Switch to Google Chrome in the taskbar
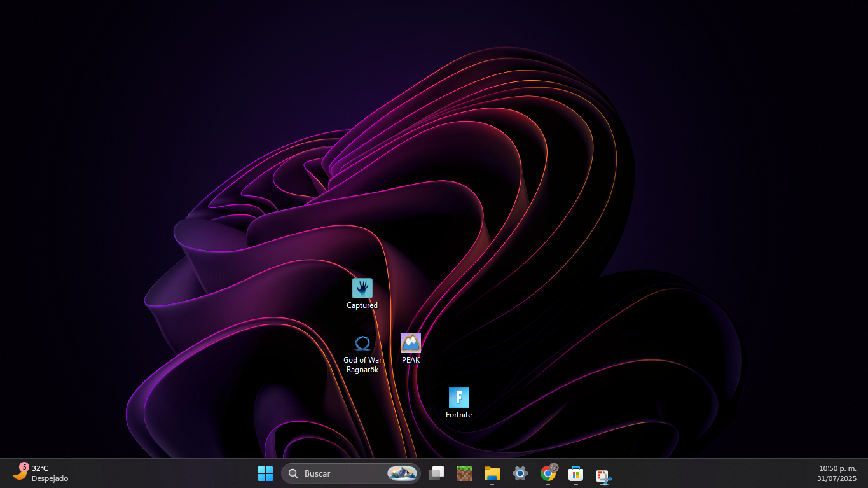The image size is (868, 488). pyautogui.click(x=548, y=473)
